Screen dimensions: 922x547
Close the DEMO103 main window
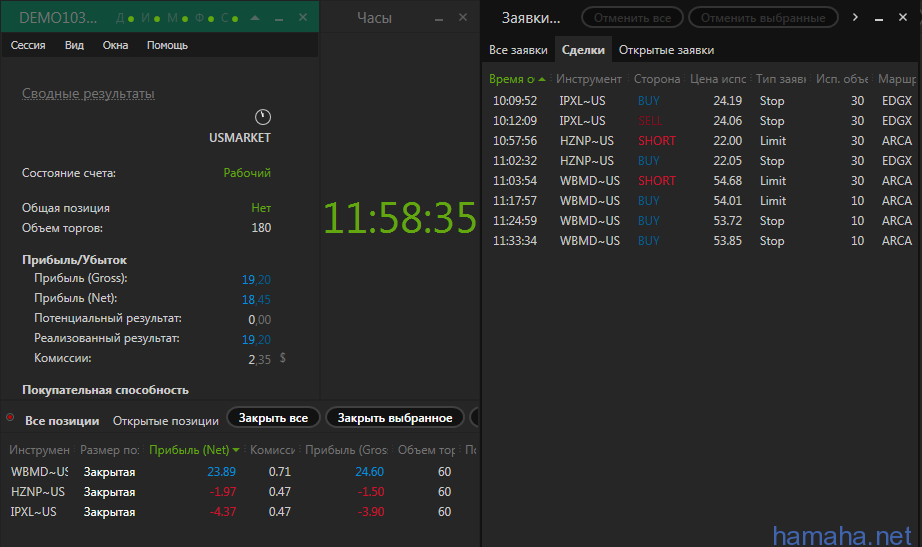tap(303, 18)
